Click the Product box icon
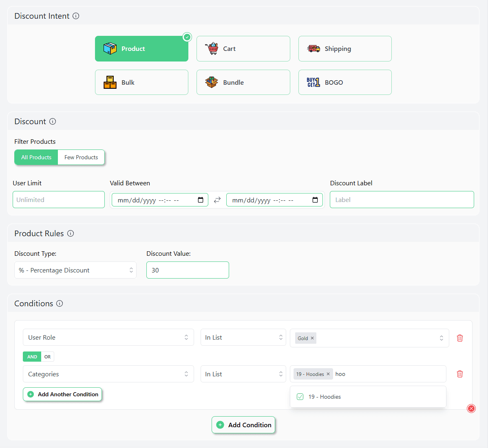The image size is (488, 448). click(x=110, y=48)
